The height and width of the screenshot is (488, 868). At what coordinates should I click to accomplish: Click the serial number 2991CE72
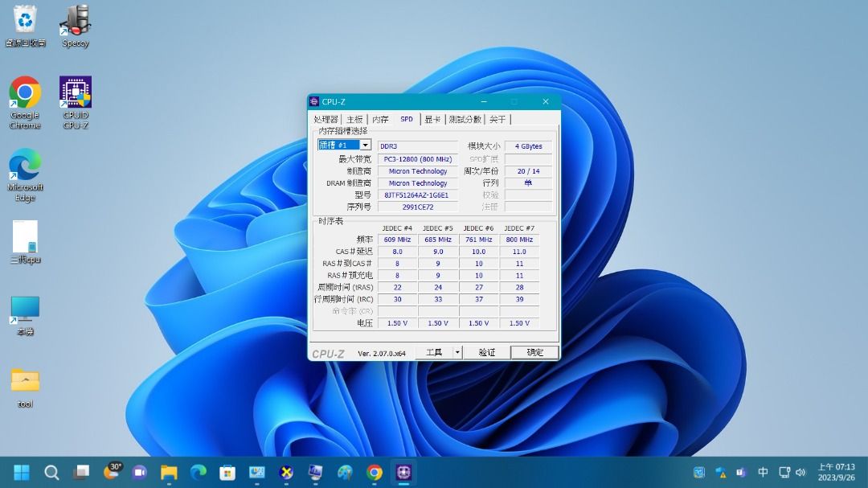tap(417, 207)
